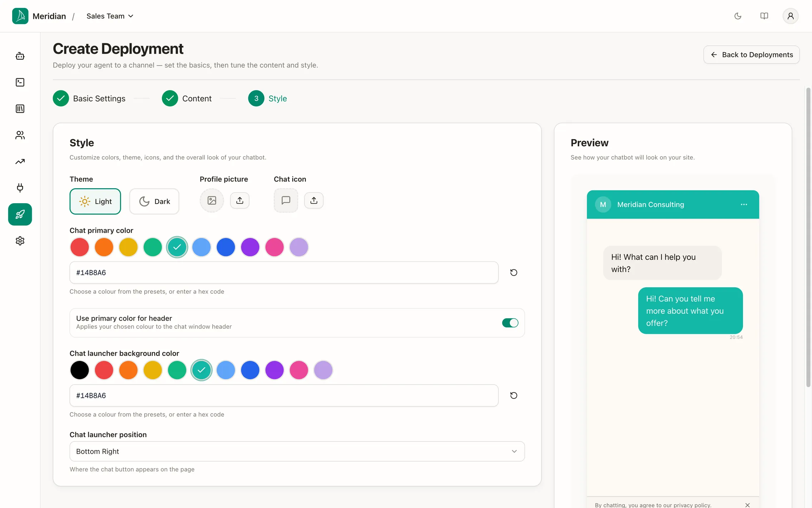Pick teal checked chat primary color
The width and height of the screenshot is (812, 508).
tap(177, 247)
